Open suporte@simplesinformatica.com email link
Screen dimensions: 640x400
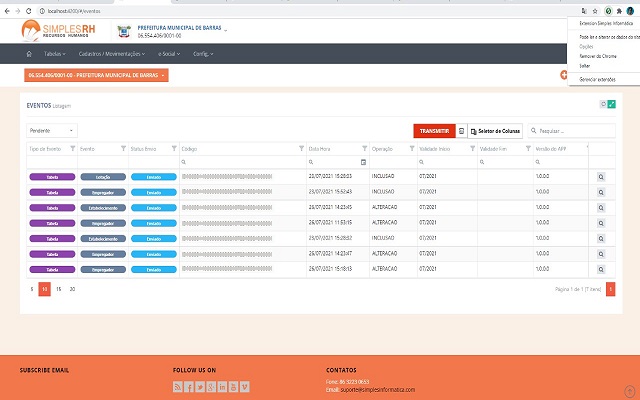378,390
